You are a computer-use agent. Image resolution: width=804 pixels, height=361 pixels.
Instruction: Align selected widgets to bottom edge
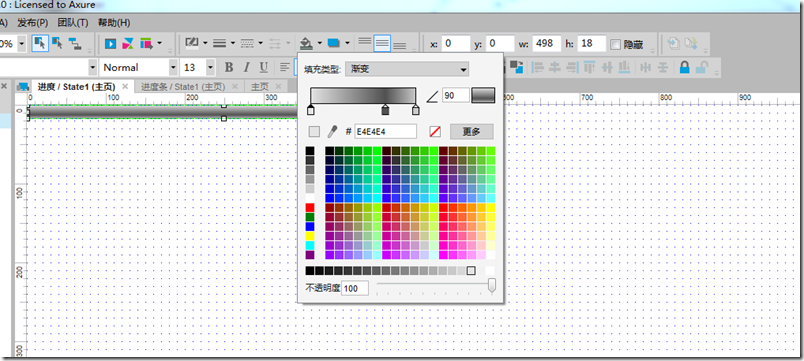625,67
